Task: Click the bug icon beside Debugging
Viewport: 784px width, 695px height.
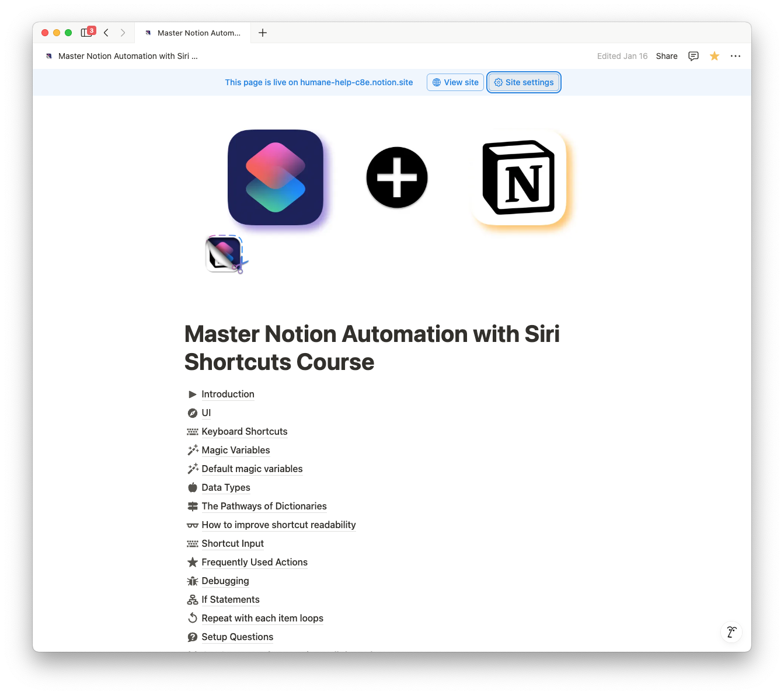Action: click(193, 581)
